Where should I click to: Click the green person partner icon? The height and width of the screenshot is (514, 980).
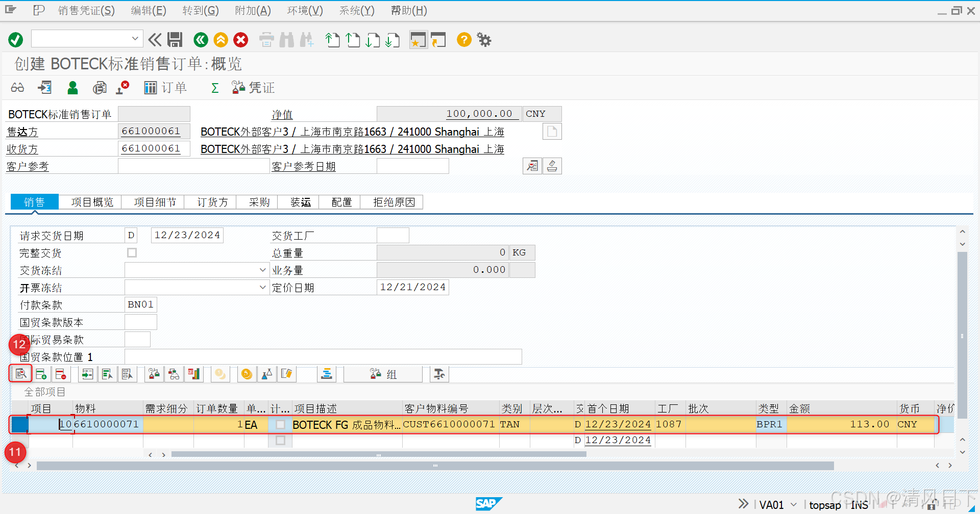pyautogui.click(x=72, y=88)
